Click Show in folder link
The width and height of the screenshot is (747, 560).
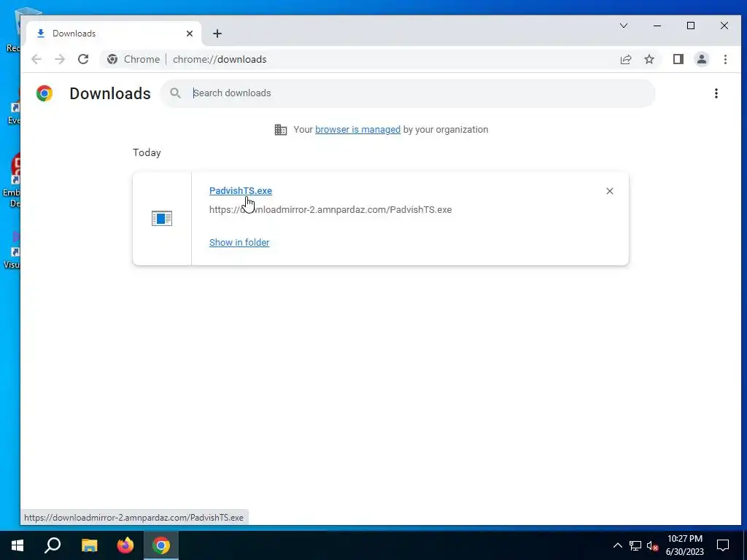click(x=239, y=242)
